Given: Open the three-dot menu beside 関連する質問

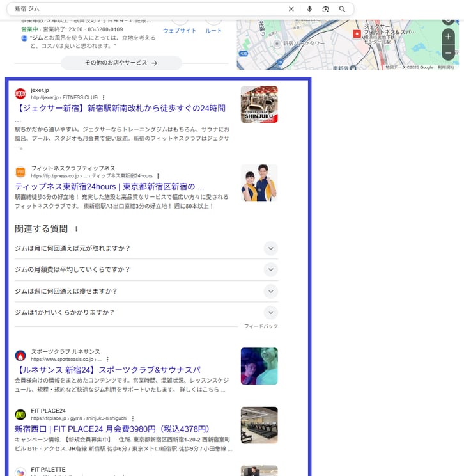Looking at the screenshot, I should tap(76, 229).
